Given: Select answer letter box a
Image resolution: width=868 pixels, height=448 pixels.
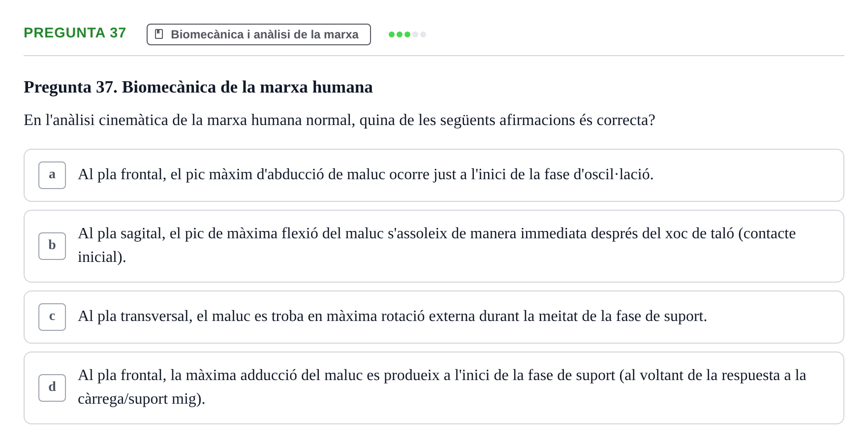Looking at the screenshot, I should pos(52,175).
